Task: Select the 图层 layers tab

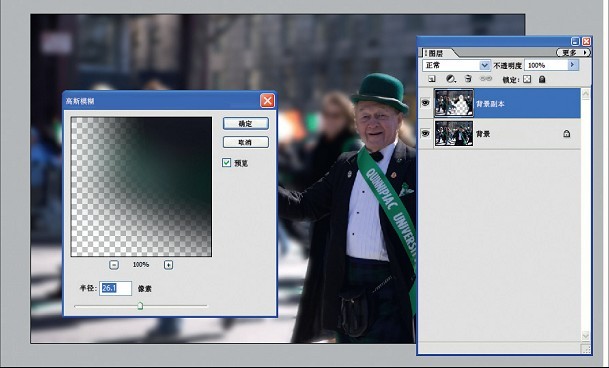Action: [436, 53]
